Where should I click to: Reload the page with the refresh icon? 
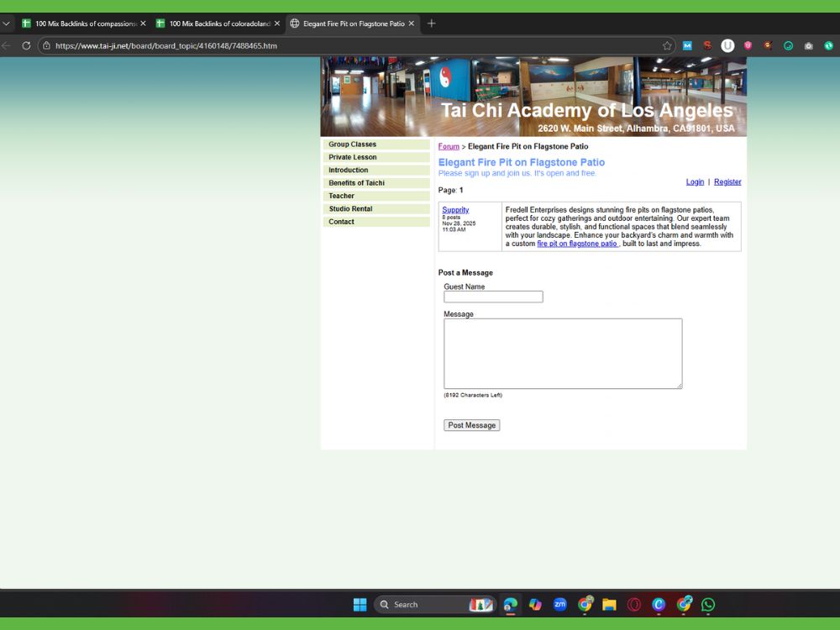click(x=26, y=45)
